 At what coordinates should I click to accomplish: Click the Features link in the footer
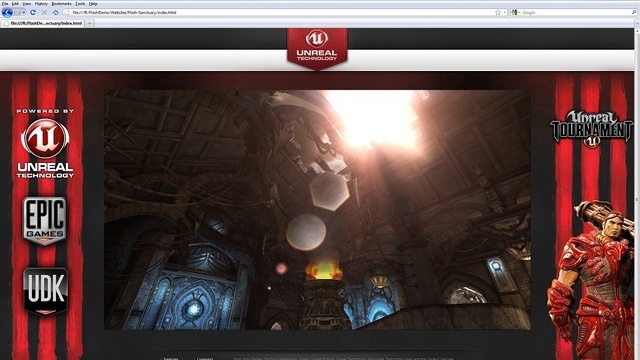[x=171, y=358]
